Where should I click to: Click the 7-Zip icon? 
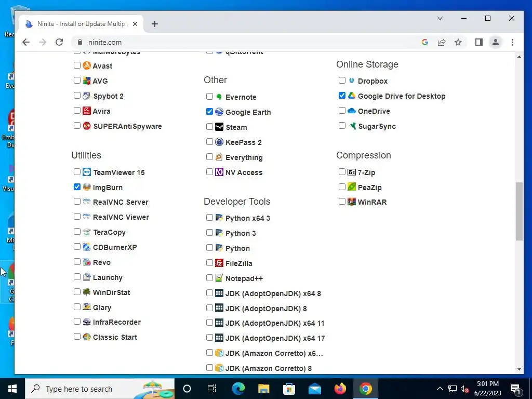point(352,172)
